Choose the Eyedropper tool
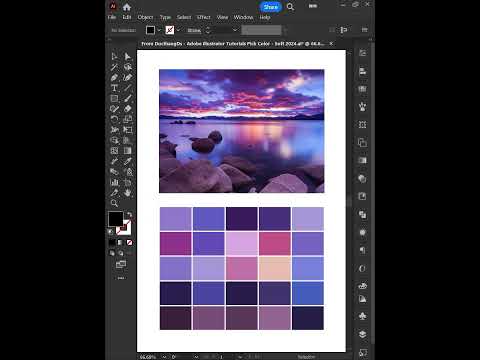480x360 pixels. (127, 161)
